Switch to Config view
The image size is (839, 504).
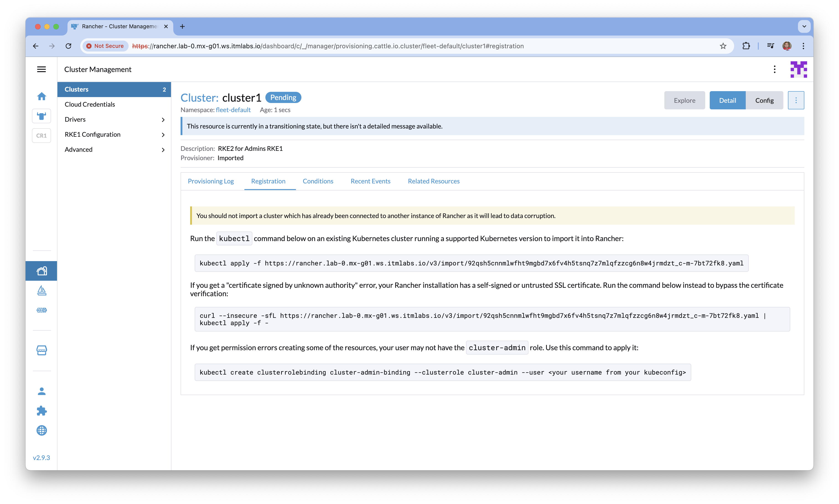(x=764, y=100)
